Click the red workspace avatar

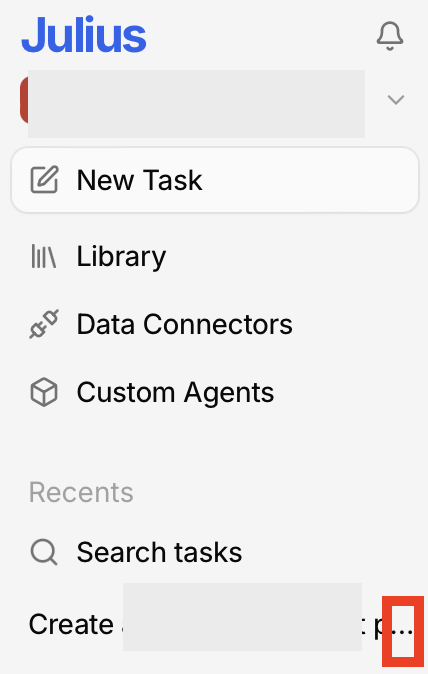24,100
